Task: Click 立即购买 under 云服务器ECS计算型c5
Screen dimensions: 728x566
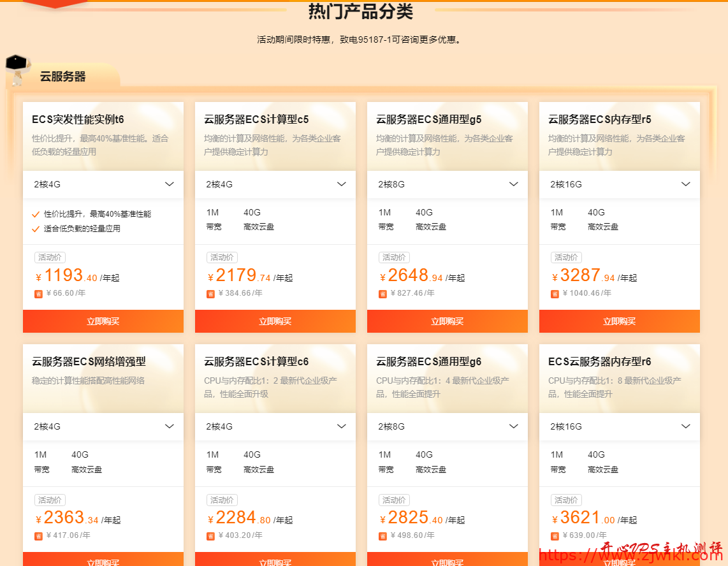Action: 275,321
